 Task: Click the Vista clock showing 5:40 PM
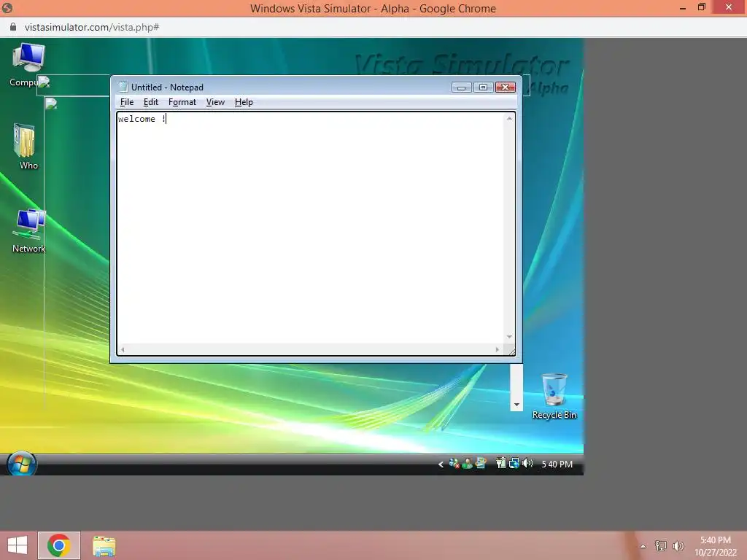click(x=557, y=464)
